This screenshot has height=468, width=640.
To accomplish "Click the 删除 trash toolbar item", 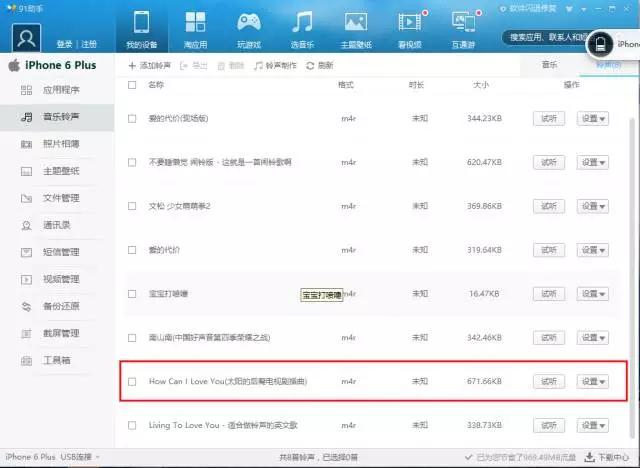I will tap(231, 66).
